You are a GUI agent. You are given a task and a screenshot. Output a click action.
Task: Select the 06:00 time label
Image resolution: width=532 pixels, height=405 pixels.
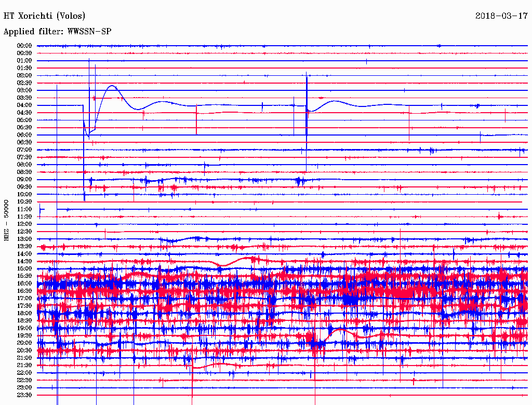tap(24, 135)
